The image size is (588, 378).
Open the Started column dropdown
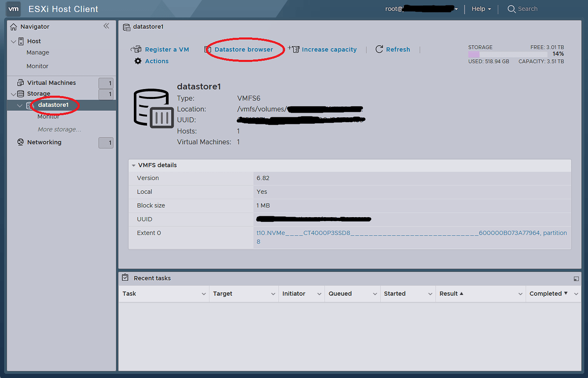click(430, 294)
